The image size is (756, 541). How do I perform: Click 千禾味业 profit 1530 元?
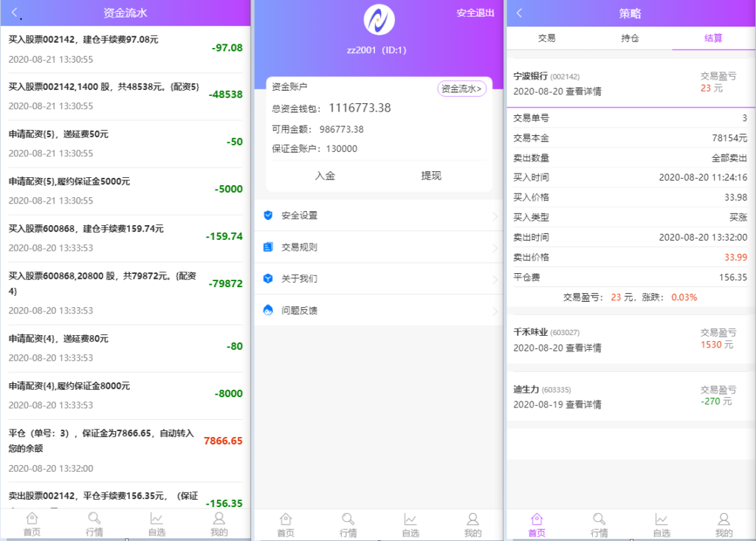(717, 345)
